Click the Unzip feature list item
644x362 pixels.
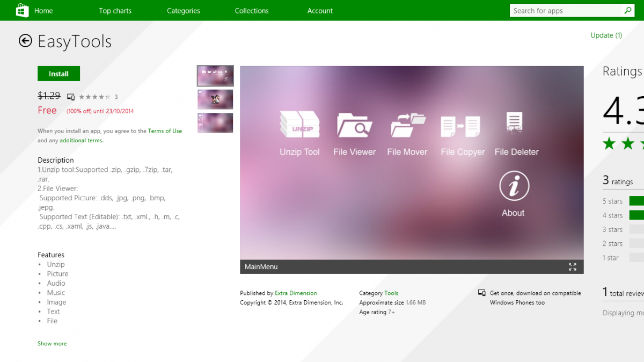56,264
